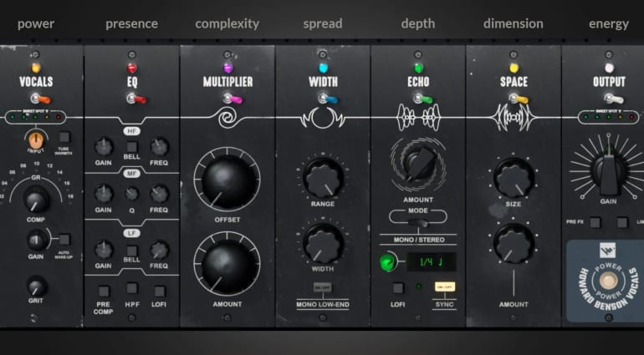644x355 pixels.
Task: Click the Space waveform emblem icon
Action: [514, 117]
